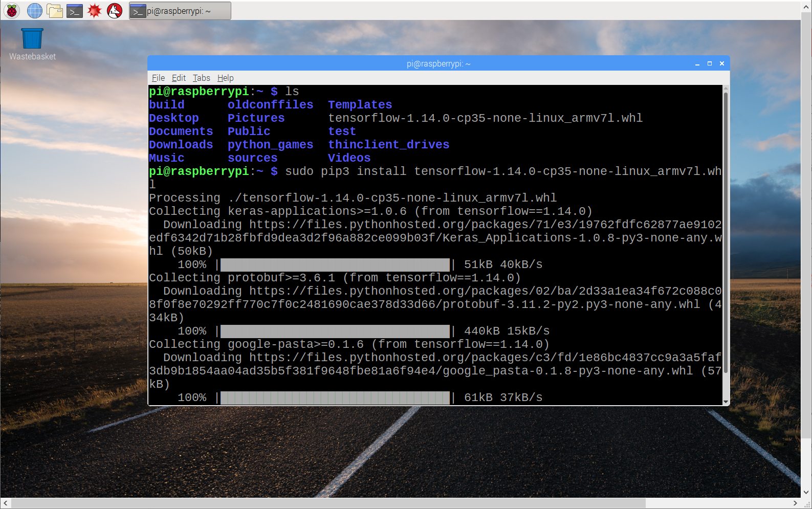
Task: Click the '51kB 40kB/s' download speed text
Action: pyautogui.click(x=503, y=264)
